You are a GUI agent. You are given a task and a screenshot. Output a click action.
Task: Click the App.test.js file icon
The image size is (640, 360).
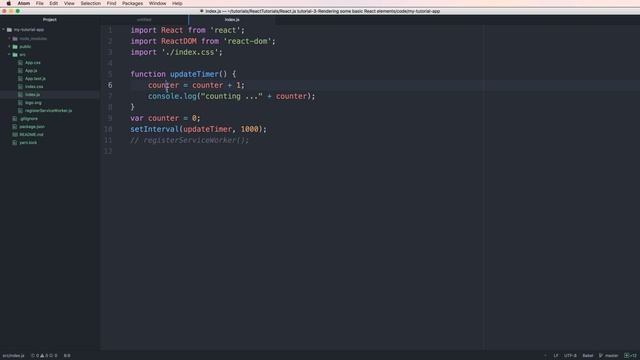pyautogui.click(x=20, y=78)
